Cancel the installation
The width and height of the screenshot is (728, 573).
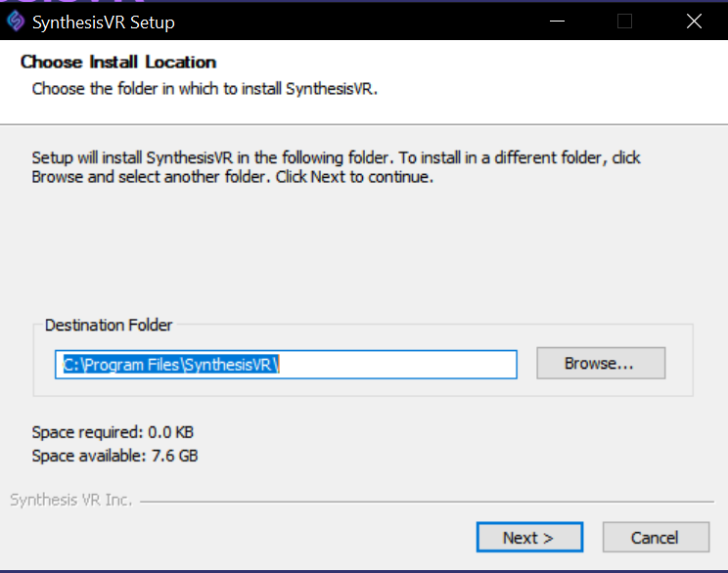coord(656,537)
